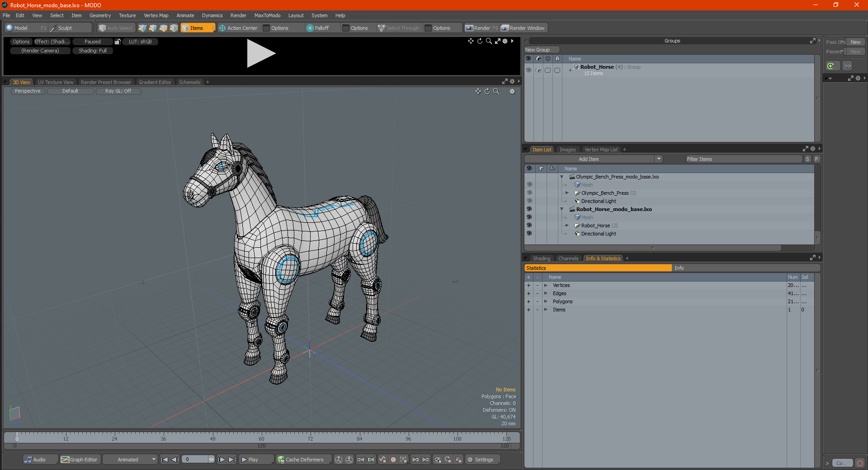Expand Polygons statistics row
Screen dimensions: 868x470
click(546, 301)
